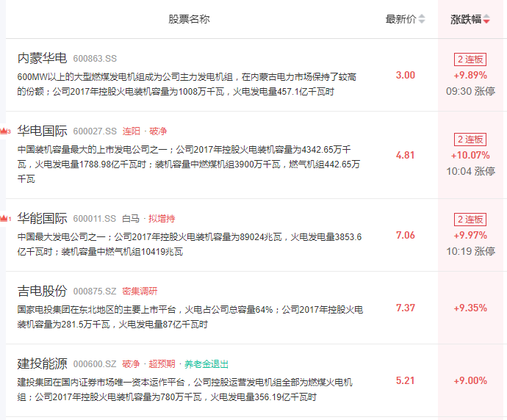Sort by 最新价 column arrows

(x=422, y=19)
